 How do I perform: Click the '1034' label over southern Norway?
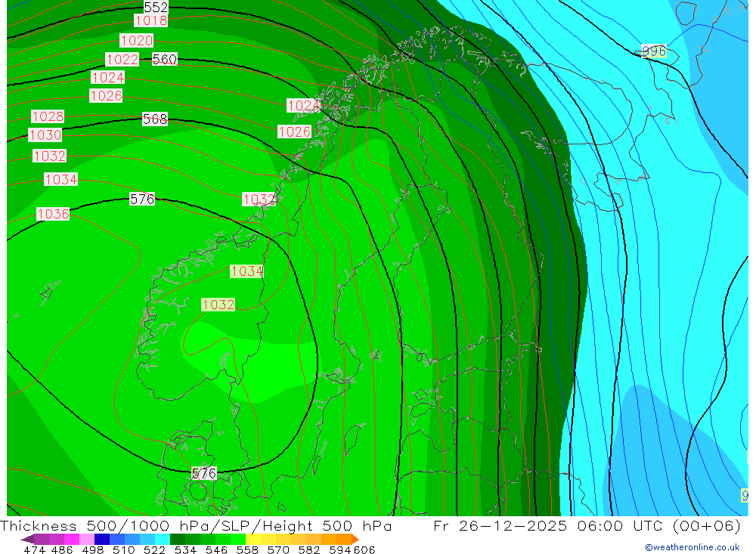pos(246,271)
